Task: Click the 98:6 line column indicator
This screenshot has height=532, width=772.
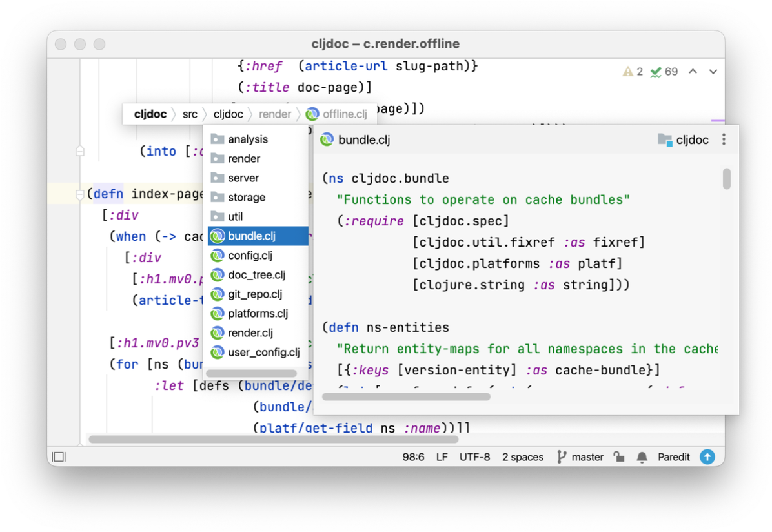Action: pyautogui.click(x=413, y=457)
